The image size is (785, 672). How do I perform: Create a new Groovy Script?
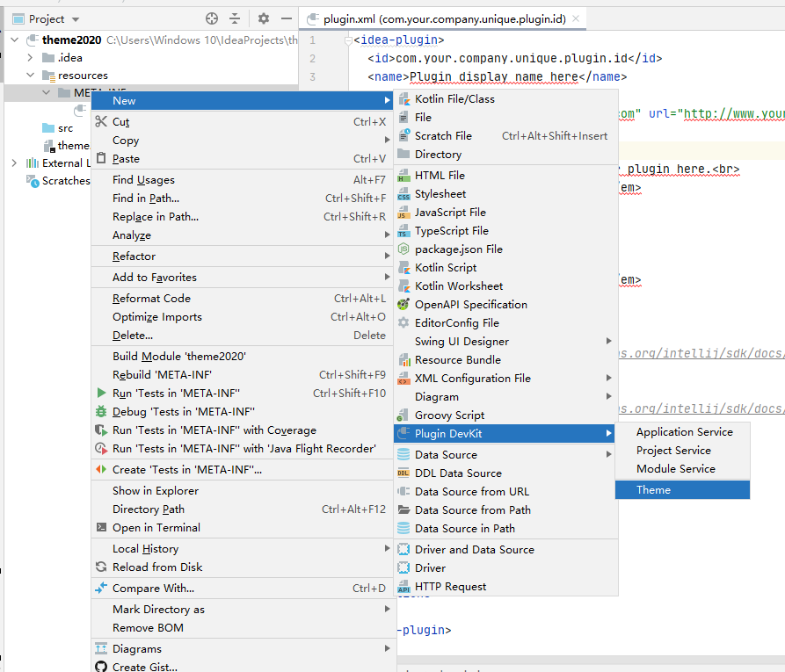coord(505,415)
